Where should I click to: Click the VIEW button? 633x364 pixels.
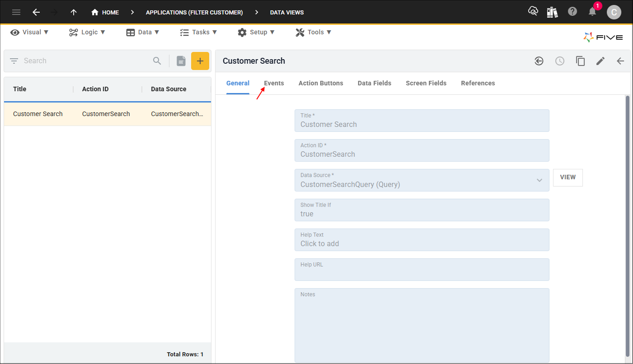pos(568,177)
